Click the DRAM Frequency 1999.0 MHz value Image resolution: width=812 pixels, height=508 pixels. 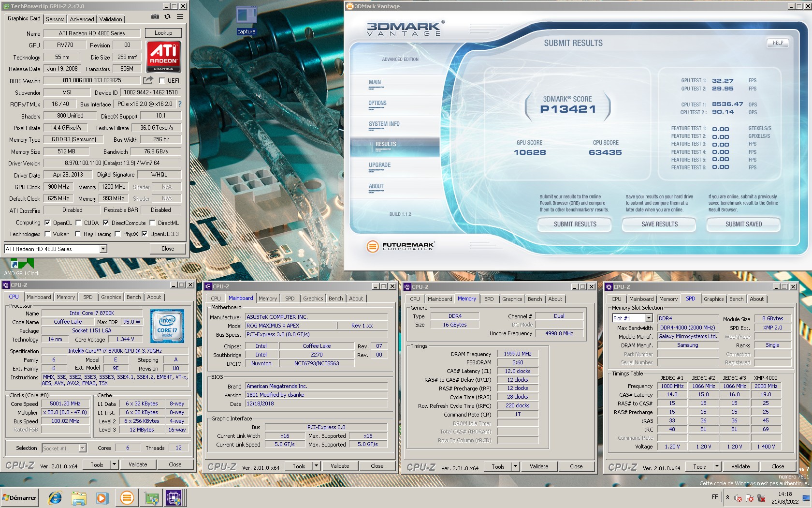tap(518, 354)
